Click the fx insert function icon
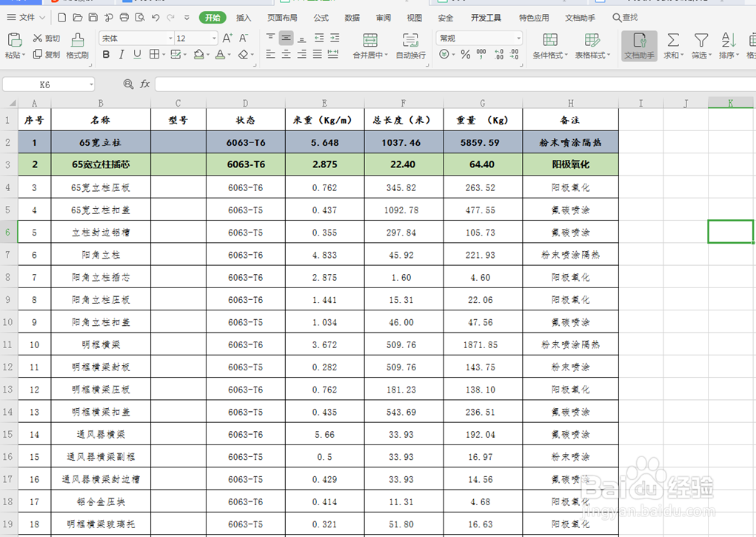 coord(144,84)
